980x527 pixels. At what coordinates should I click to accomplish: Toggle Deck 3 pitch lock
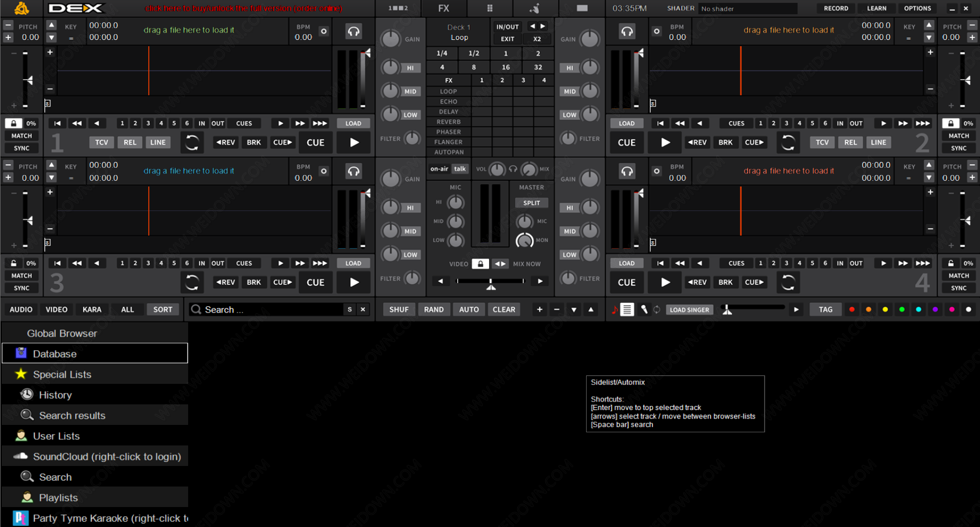(x=14, y=263)
